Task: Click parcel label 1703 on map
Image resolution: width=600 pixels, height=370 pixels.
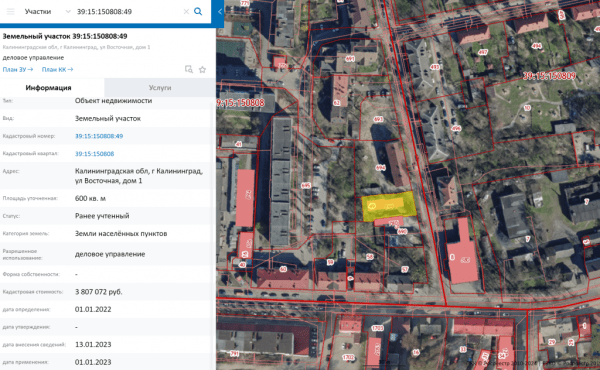Action: (x=377, y=328)
